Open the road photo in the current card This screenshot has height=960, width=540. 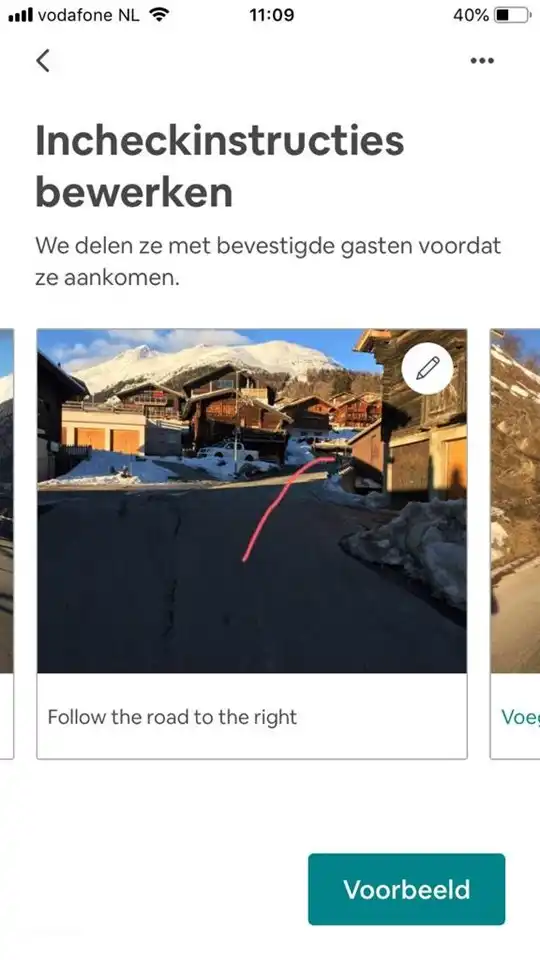point(252,501)
